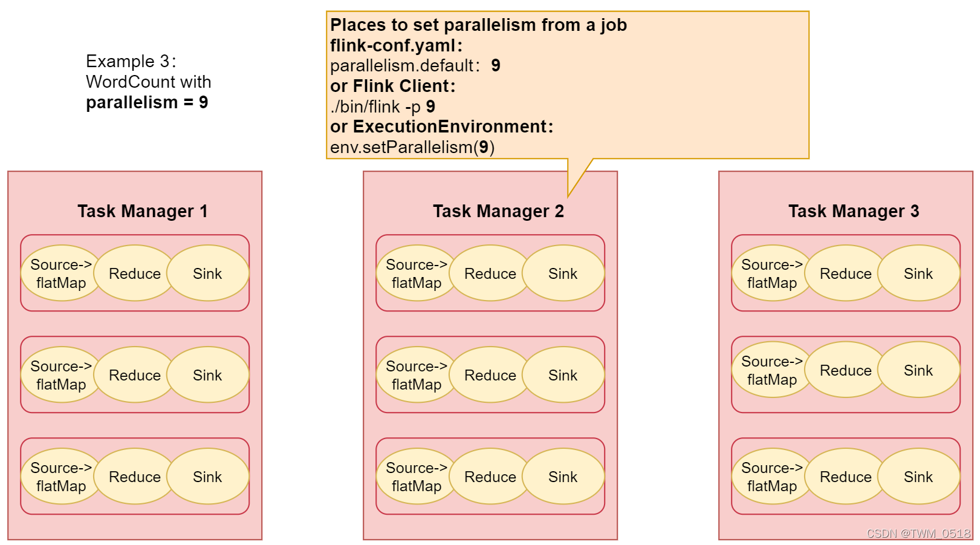Pick Source->flatMap in Task Manager 2 bottom slot
The height and width of the screenshot is (545, 980).
coord(417,477)
